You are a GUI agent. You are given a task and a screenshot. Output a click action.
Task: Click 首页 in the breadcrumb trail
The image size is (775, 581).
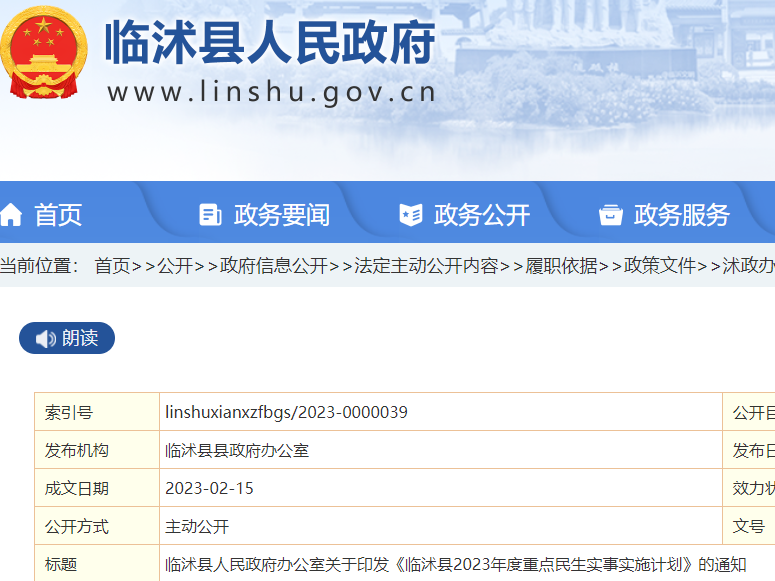coord(112,265)
